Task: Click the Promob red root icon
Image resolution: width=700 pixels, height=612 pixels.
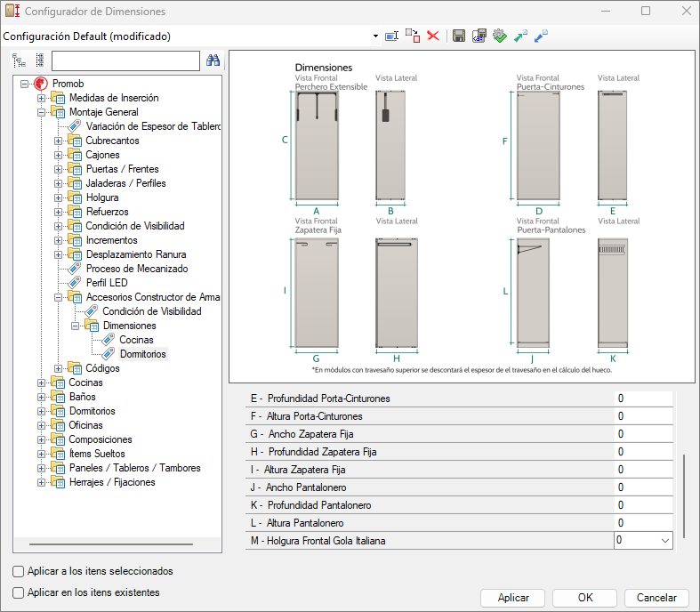Action: pyautogui.click(x=41, y=84)
